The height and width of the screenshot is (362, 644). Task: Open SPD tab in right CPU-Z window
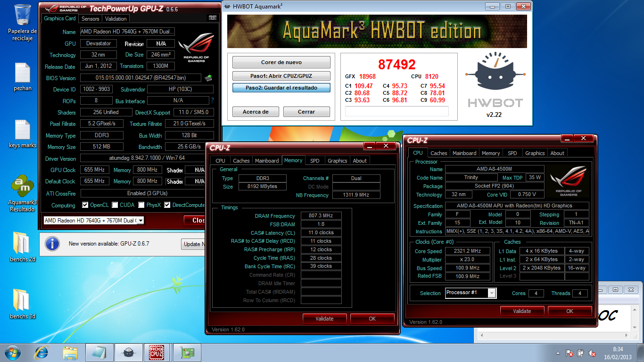[x=512, y=153]
